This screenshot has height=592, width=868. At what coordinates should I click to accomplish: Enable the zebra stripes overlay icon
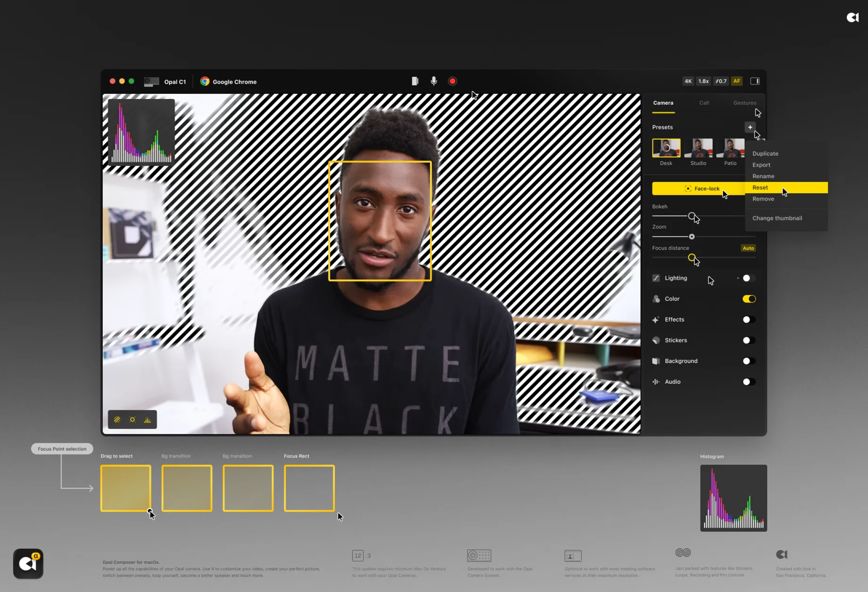point(117,420)
